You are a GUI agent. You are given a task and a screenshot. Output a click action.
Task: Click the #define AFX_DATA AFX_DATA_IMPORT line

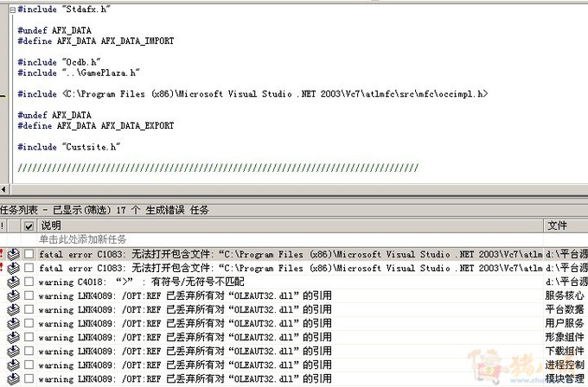pos(96,41)
